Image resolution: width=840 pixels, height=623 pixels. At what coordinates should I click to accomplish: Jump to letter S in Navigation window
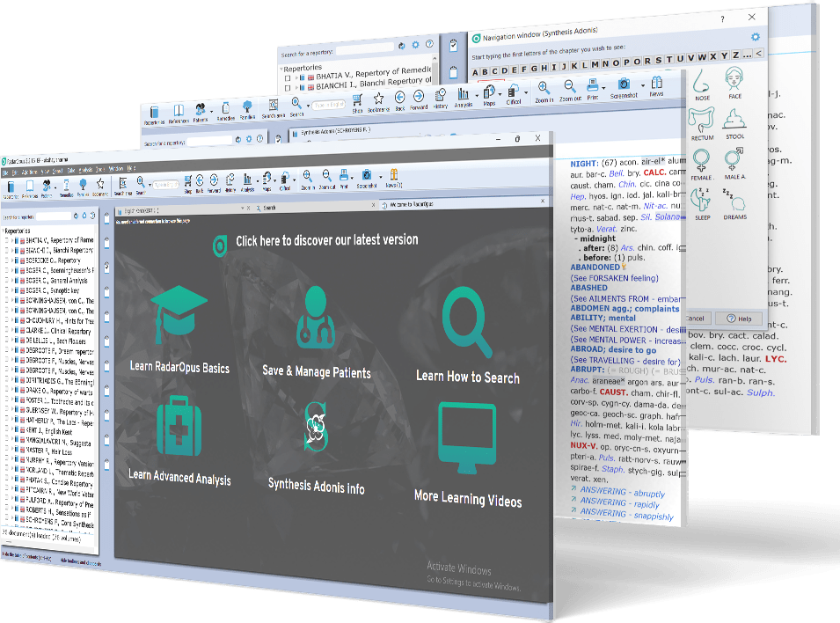point(658,61)
